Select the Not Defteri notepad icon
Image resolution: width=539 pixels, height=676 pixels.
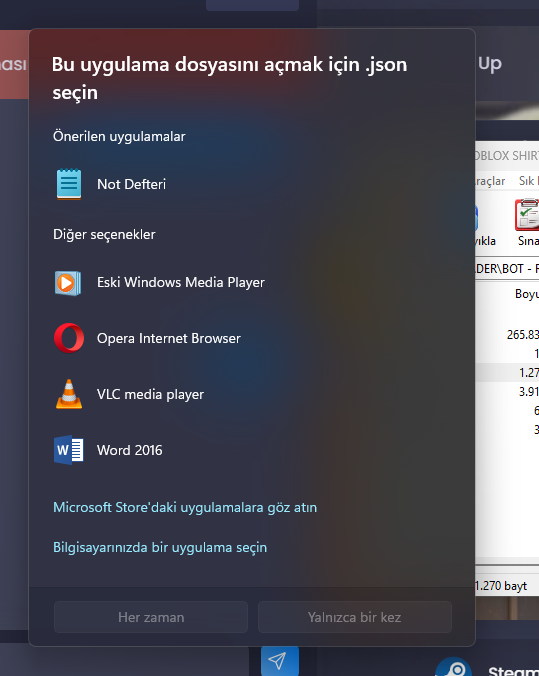click(69, 184)
